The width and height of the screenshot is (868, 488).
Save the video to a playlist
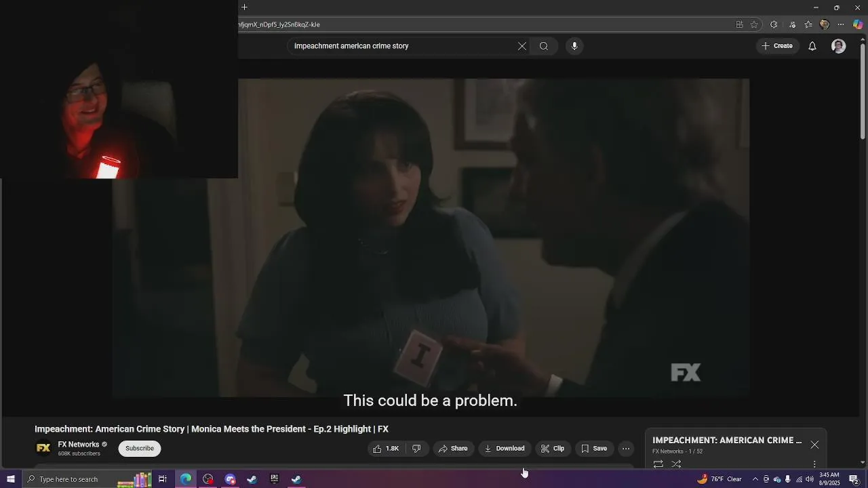coord(594,449)
